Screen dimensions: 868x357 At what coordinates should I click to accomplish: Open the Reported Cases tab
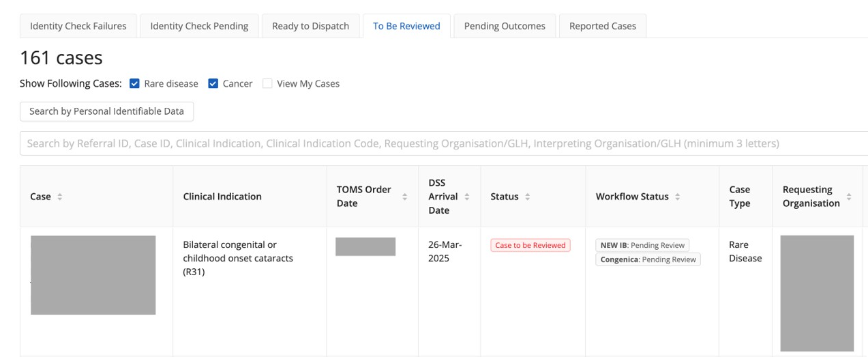click(603, 26)
